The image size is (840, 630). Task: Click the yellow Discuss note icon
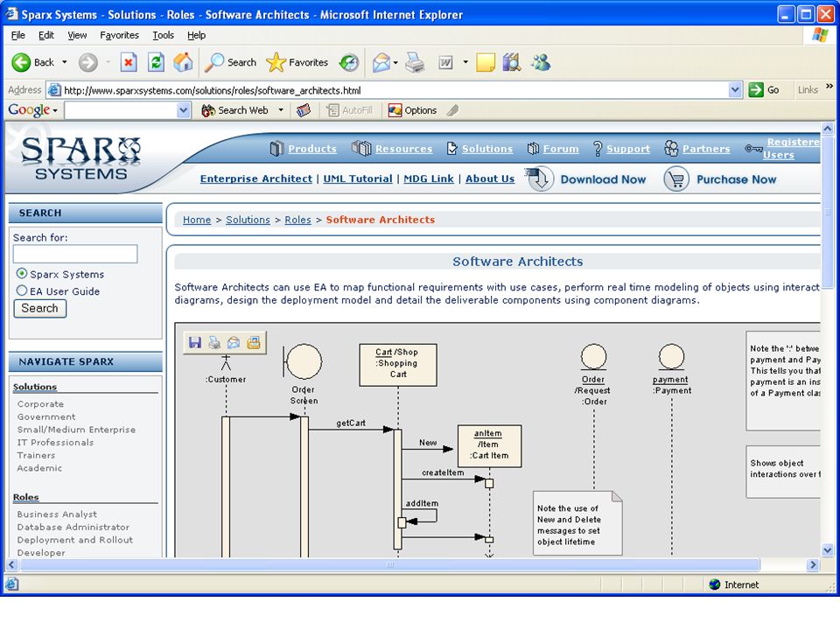[486, 63]
